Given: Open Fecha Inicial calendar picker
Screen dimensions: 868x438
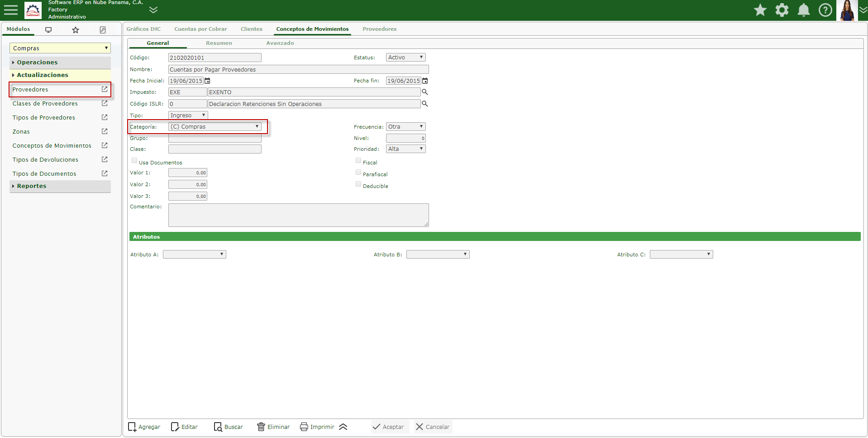Looking at the screenshot, I should pos(207,81).
